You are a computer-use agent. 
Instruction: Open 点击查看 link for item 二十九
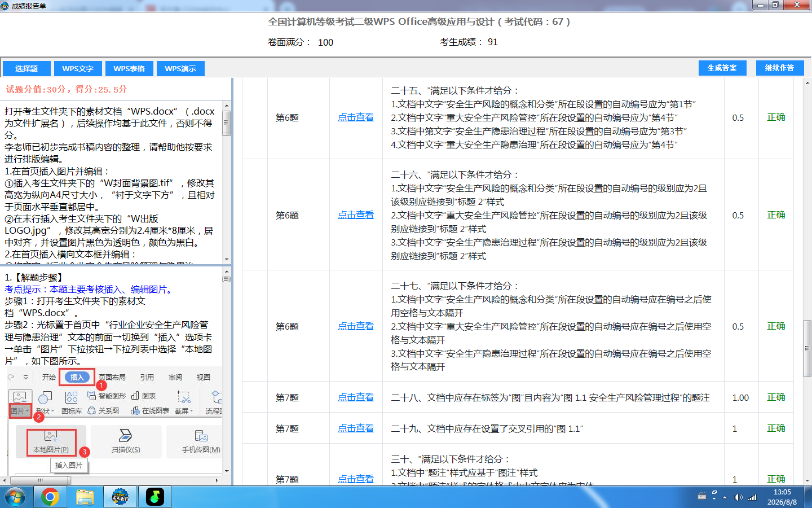click(x=356, y=428)
